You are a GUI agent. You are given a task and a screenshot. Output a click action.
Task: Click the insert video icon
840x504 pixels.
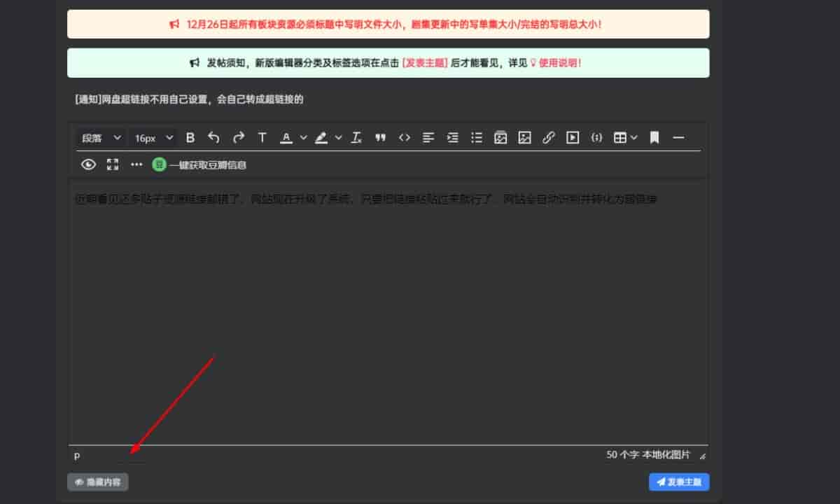tap(573, 138)
